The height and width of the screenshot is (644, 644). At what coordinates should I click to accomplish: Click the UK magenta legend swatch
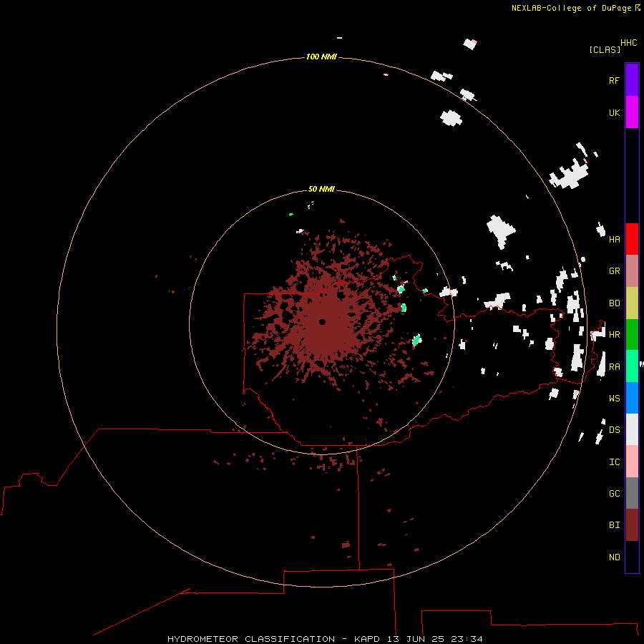point(632,112)
